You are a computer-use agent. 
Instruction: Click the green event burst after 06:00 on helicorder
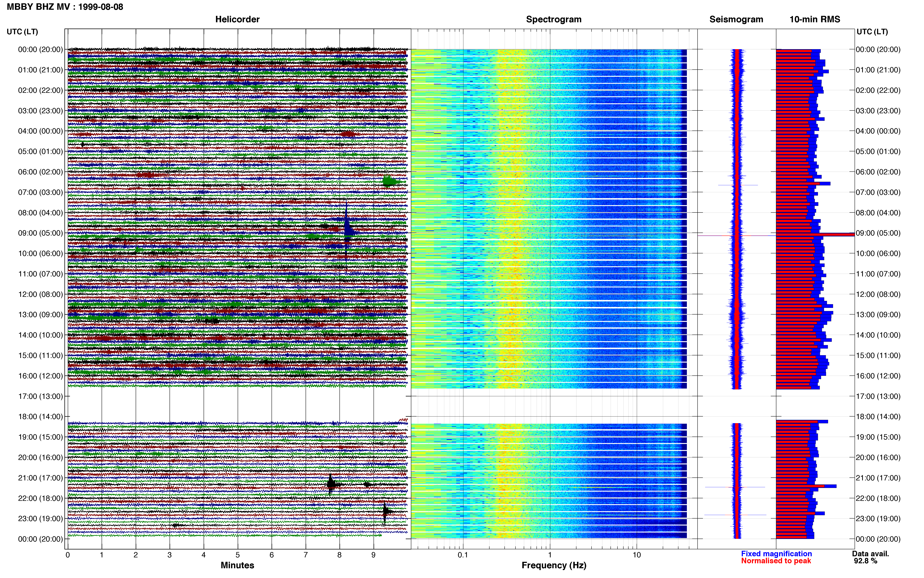point(390,182)
